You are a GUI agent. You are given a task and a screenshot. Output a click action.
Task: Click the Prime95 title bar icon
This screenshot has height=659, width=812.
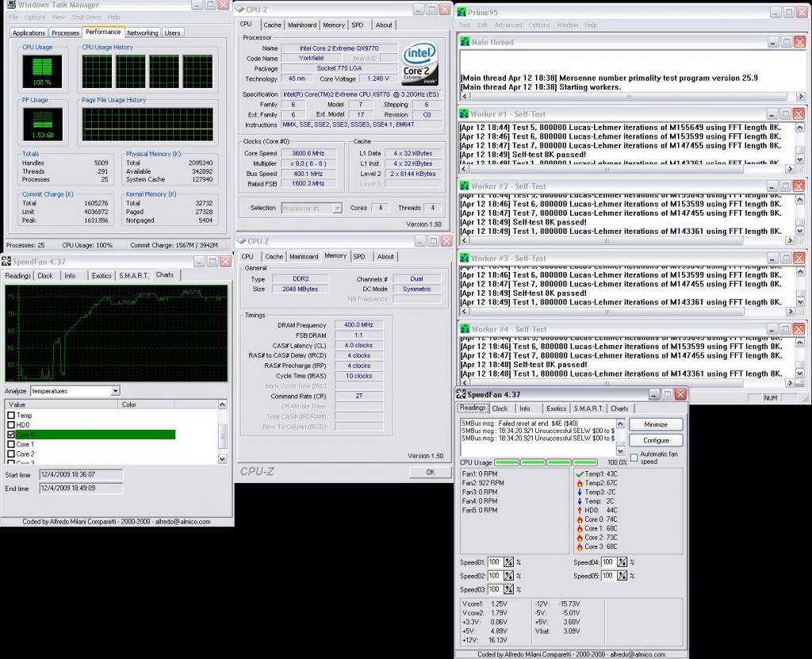point(463,12)
